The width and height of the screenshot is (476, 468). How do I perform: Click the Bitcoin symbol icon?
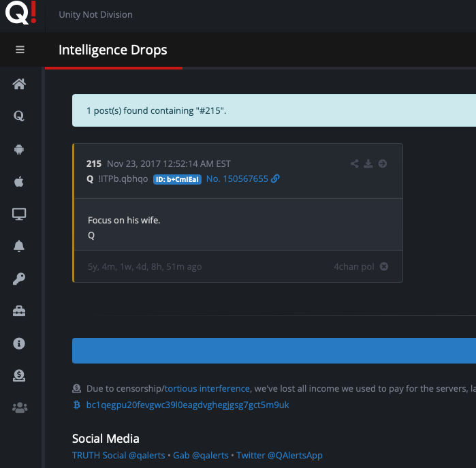77,405
